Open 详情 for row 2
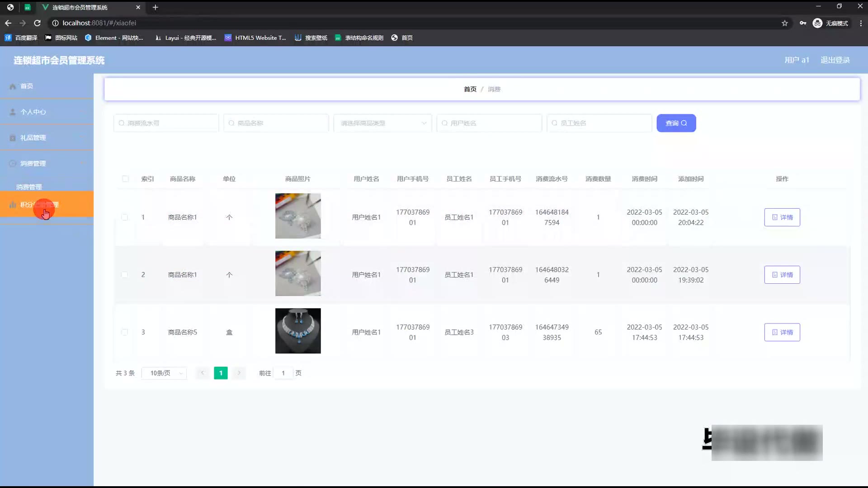The width and height of the screenshot is (868, 488). tap(782, 275)
